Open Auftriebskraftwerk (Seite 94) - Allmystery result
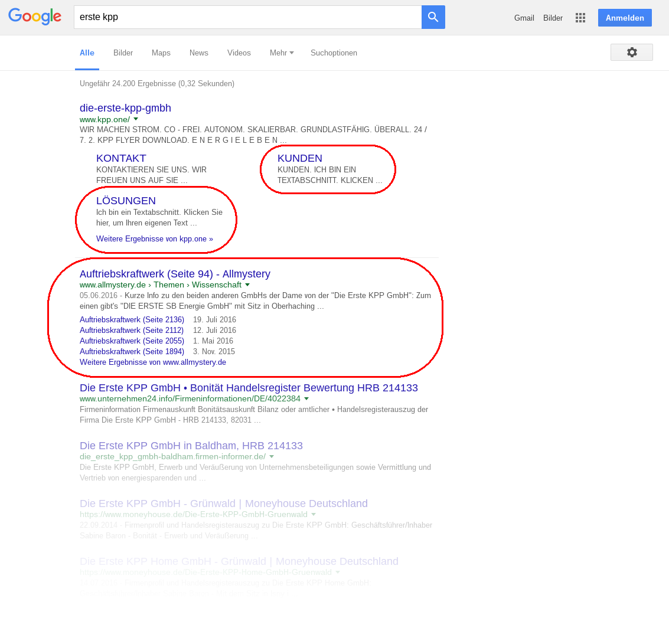 [x=175, y=274]
